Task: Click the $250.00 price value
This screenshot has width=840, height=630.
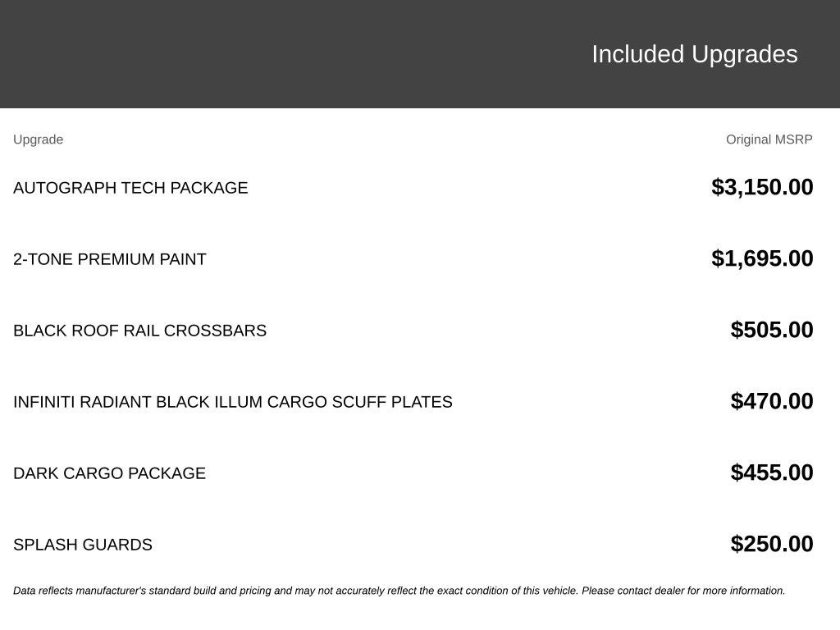Action: [771, 543]
